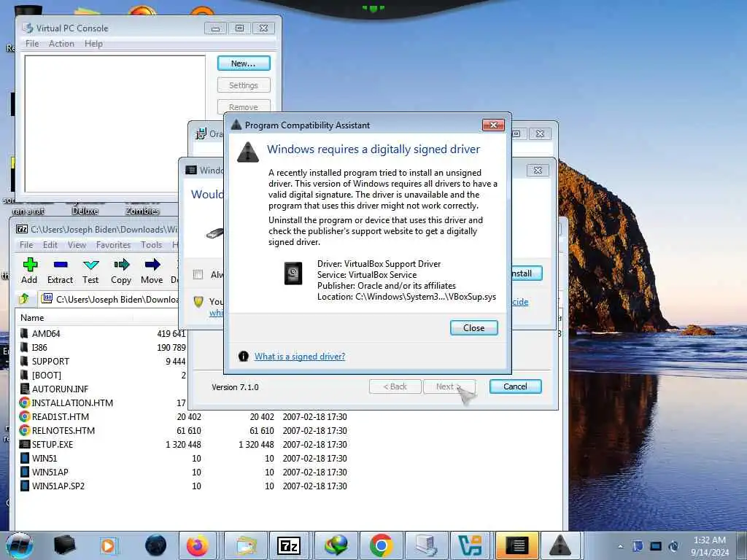Click the Name column header in 7-Zip
Viewport: 747px width, 560px height.
[32, 318]
